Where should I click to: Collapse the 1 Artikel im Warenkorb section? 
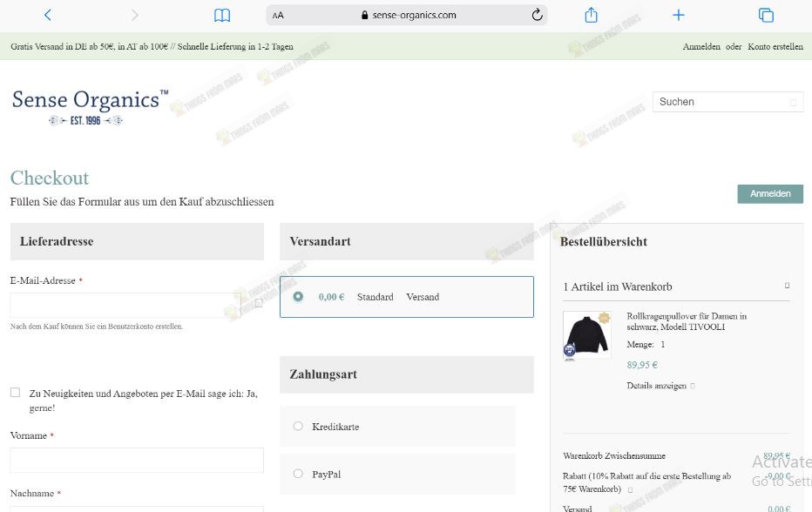tap(787, 286)
